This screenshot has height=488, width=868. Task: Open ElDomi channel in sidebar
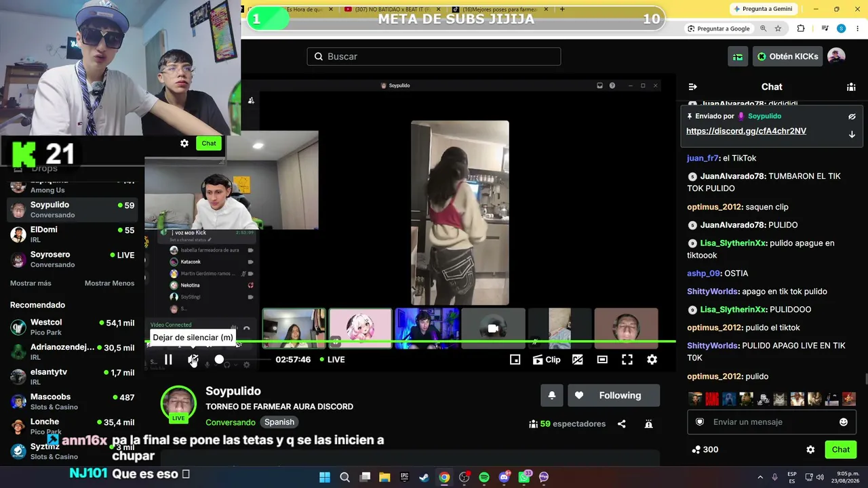click(73, 235)
